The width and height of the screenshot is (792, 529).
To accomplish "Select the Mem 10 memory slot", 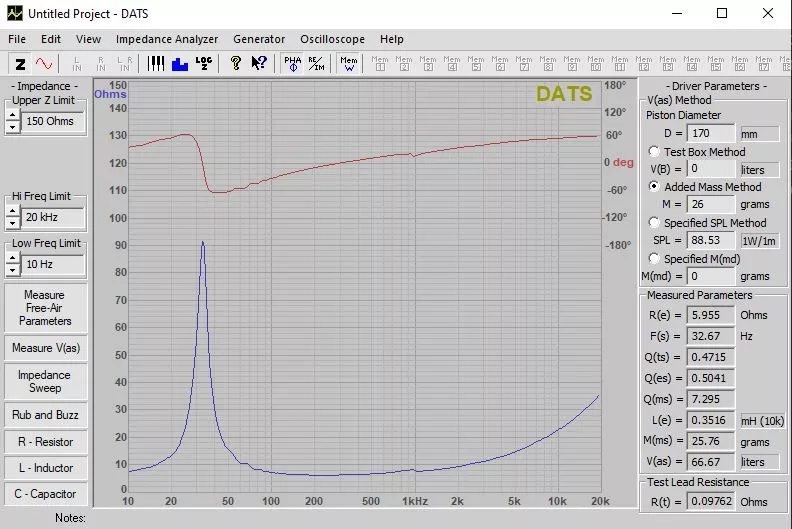I will [596, 64].
